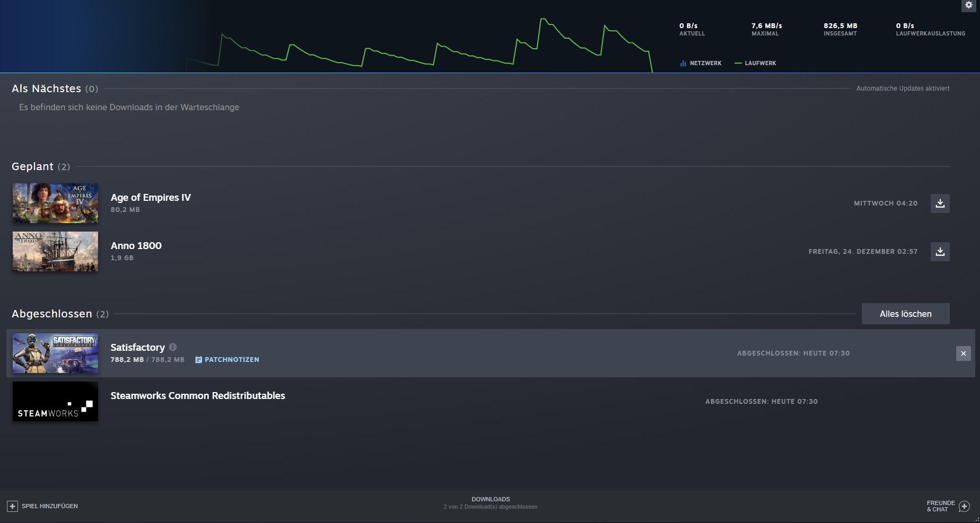Click Satisfactory Abgeschlossen: Heute 07:30 status
Screen dimensions: 980x523
coord(793,353)
